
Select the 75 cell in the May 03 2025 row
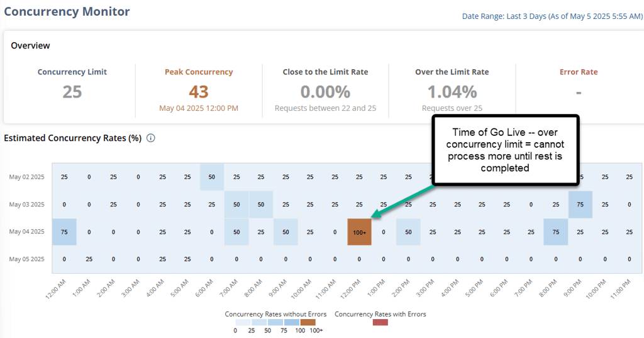click(580, 205)
